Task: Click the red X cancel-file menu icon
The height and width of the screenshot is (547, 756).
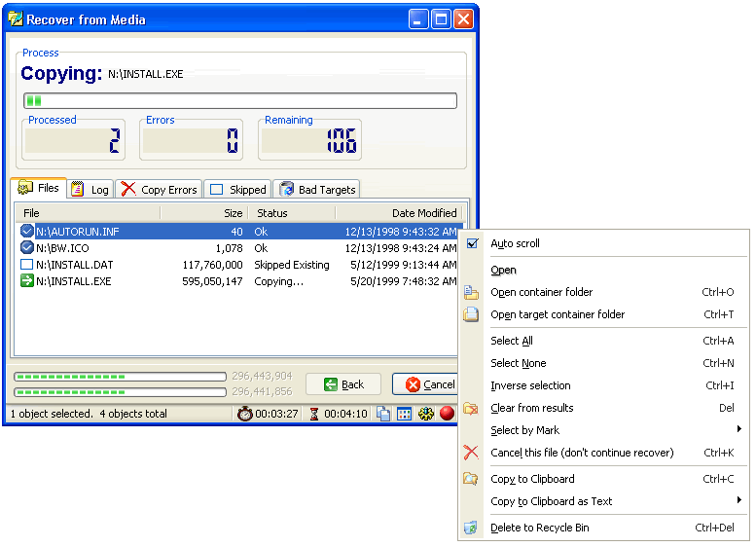Action: tap(471, 453)
